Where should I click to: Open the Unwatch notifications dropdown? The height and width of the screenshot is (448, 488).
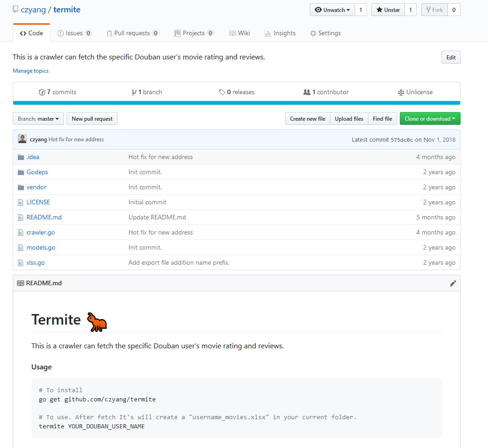click(x=332, y=10)
